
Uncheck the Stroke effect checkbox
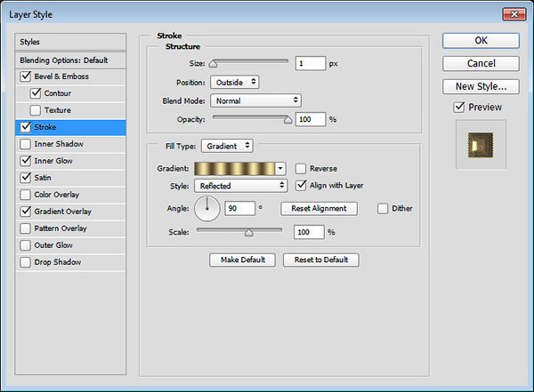(26, 127)
